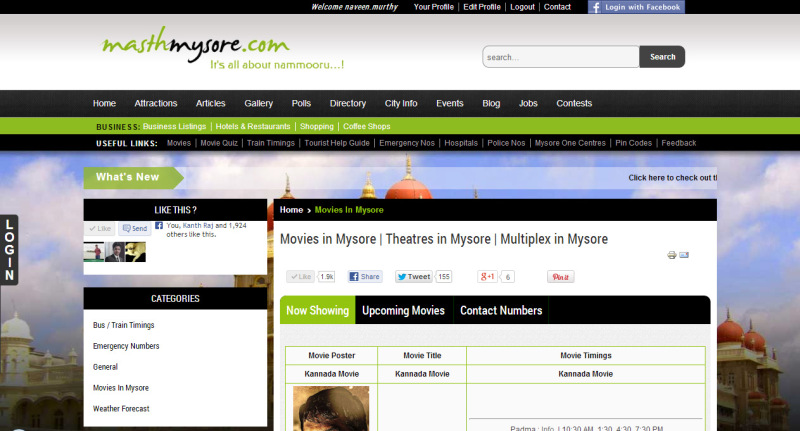This screenshot has height=431, width=800.
Task: Click Login with Facebook button
Action: pyautogui.click(x=636, y=7)
